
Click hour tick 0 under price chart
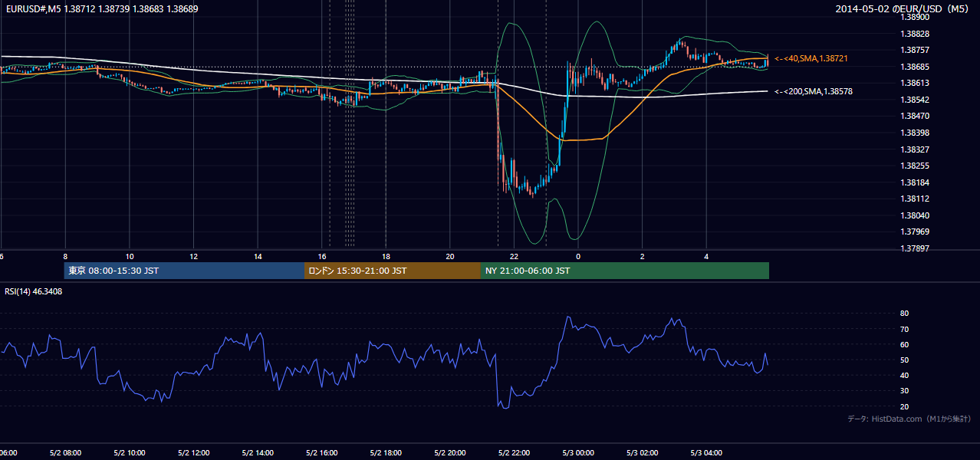tap(578, 256)
